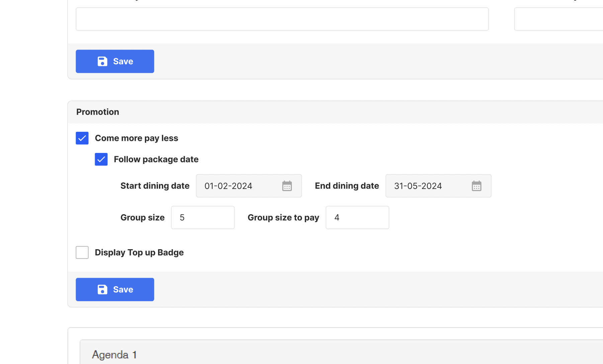Enable the Display Top up Badge checkbox
This screenshot has width=603, height=364.
82,253
